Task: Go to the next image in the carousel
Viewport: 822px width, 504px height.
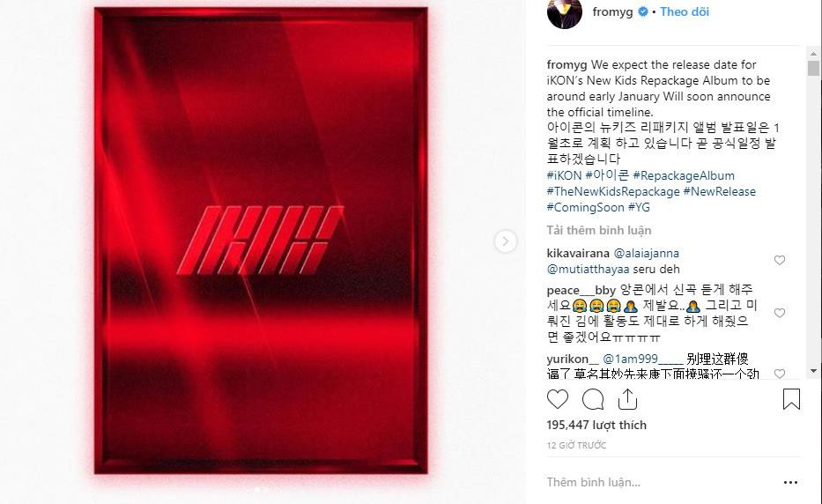Action: pos(506,241)
